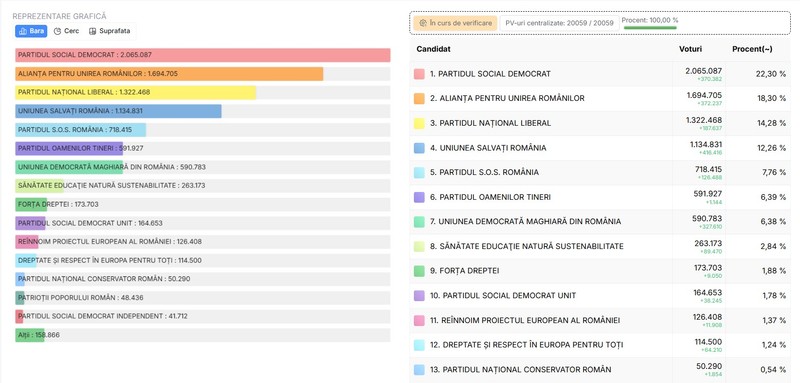Click the Partidul Național Liberal chart bar
Viewport: 800px width, 383px height.
[136, 92]
